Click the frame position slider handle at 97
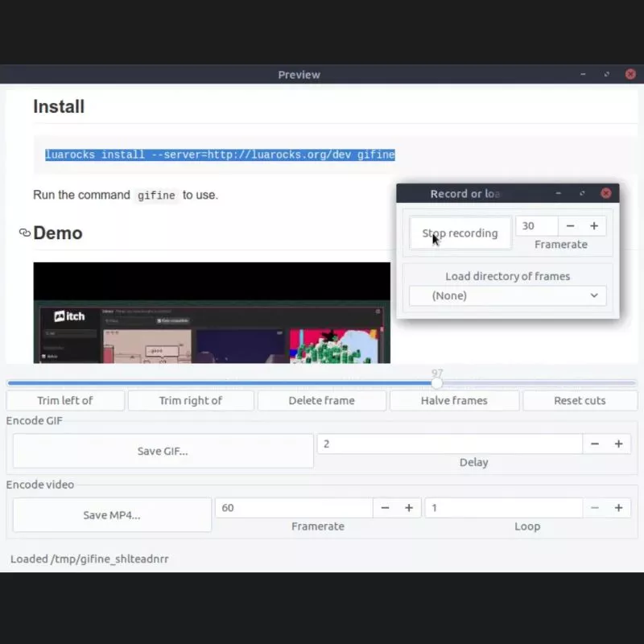The image size is (644, 644). click(437, 383)
